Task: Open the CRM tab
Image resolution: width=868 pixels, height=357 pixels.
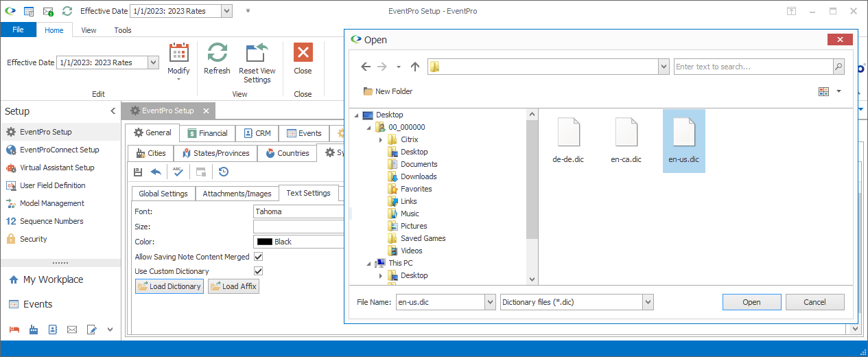Action: click(257, 133)
